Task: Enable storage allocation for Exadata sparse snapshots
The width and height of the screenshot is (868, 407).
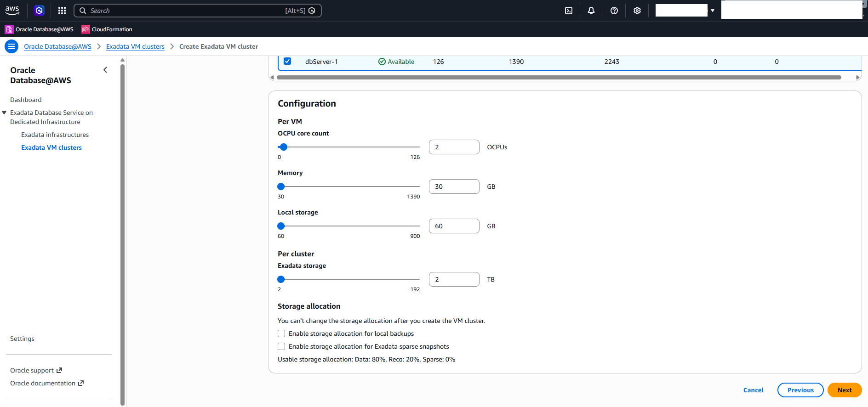Action: click(281, 346)
